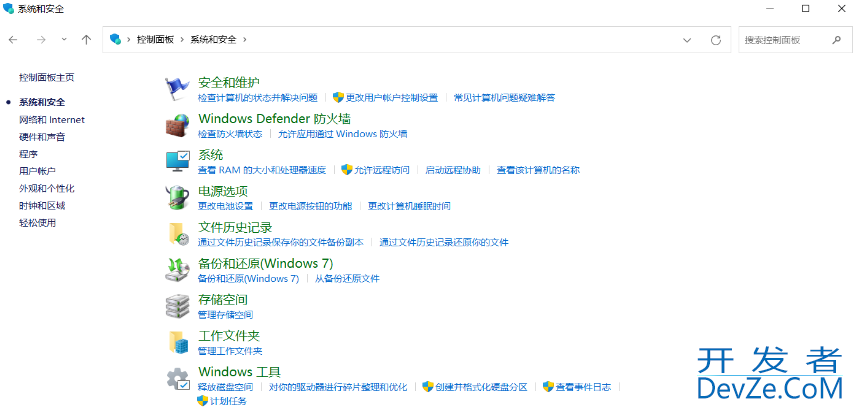This screenshot has height=410, width=853.
Task: Click 查看 RAM 的大小和处理器速度 link
Action: pyautogui.click(x=262, y=170)
